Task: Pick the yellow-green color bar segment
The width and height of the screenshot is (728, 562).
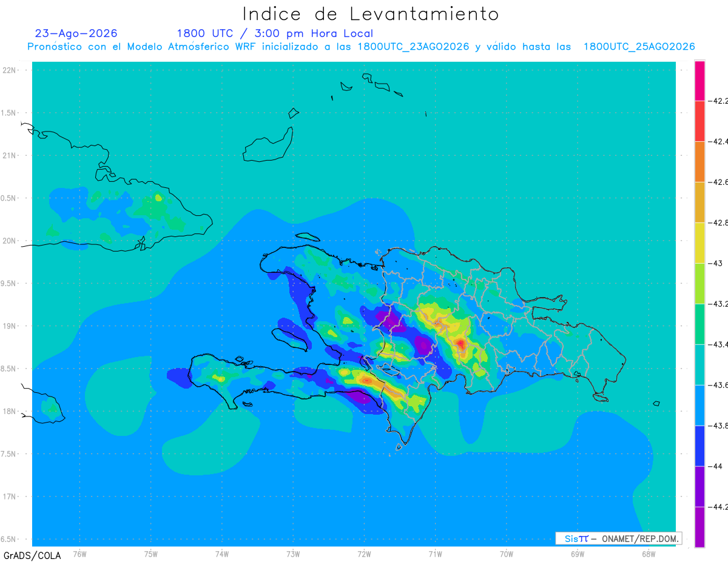Action: [699, 283]
